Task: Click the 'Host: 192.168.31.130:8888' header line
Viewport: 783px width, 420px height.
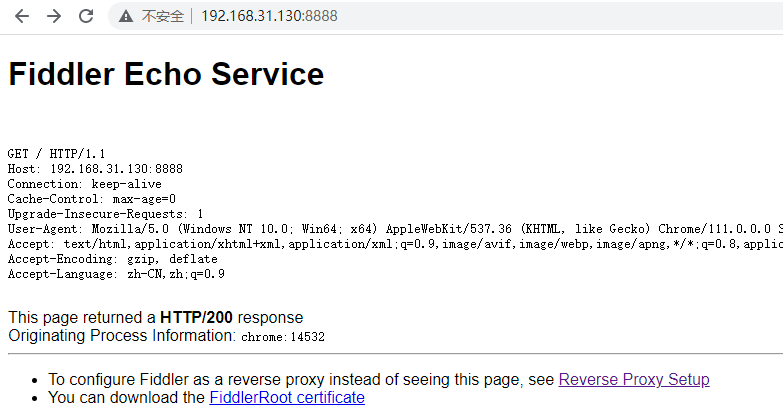Action: pyautogui.click(x=95, y=169)
